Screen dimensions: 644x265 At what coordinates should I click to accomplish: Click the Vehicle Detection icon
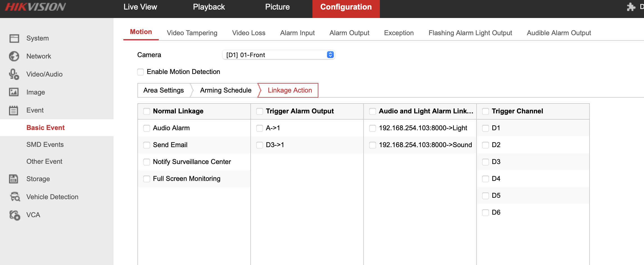click(14, 197)
